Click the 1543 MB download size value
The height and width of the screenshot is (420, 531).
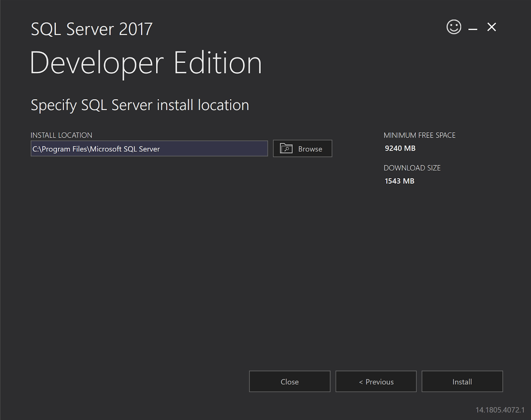399,181
